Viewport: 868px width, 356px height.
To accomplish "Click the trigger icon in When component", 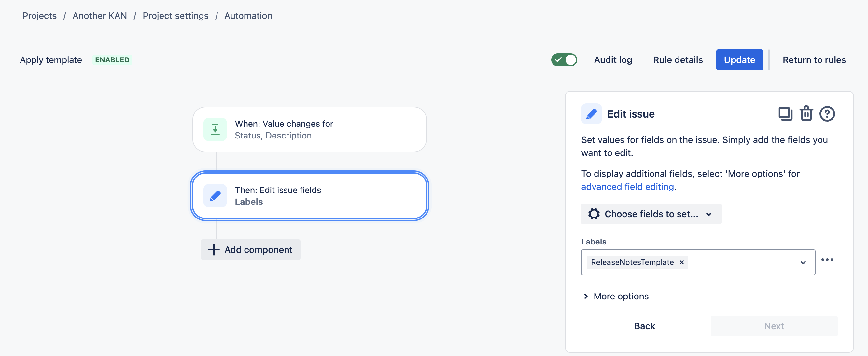I will (x=215, y=129).
